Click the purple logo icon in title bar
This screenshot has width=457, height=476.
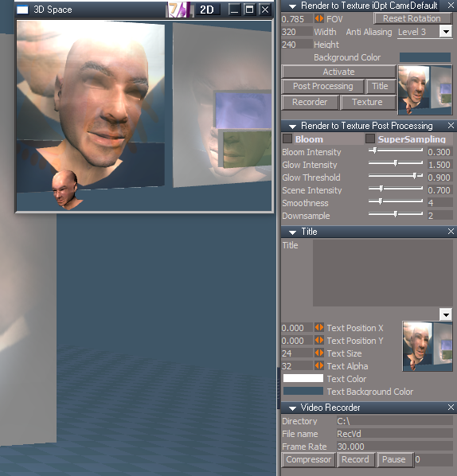tap(179, 10)
